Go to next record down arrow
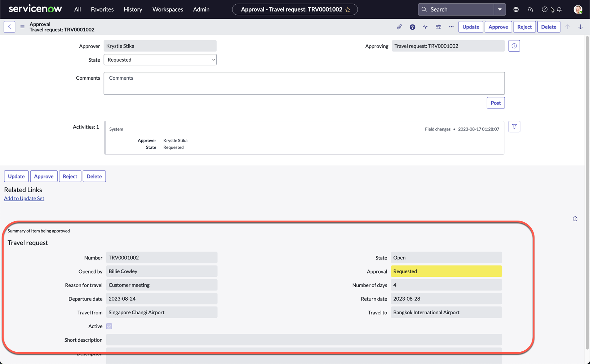Image resolution: width=590 pixels, height=364 pixels. point(580,27)
